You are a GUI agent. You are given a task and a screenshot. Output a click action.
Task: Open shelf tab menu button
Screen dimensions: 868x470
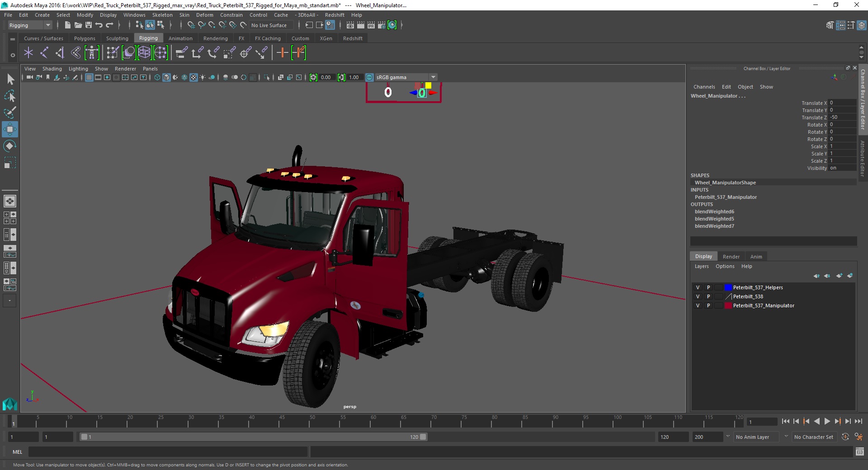(x=13, y=39)
